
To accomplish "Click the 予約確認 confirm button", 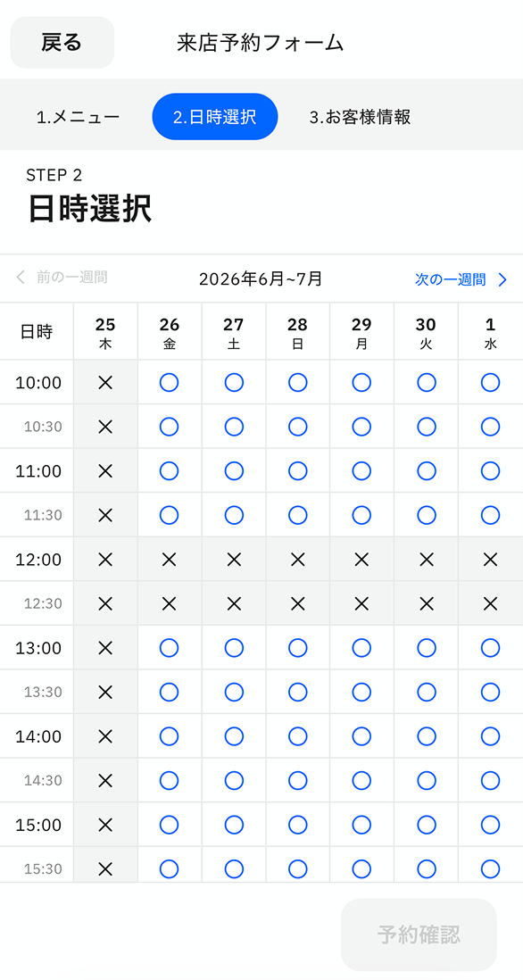I will tap(419, 935).
